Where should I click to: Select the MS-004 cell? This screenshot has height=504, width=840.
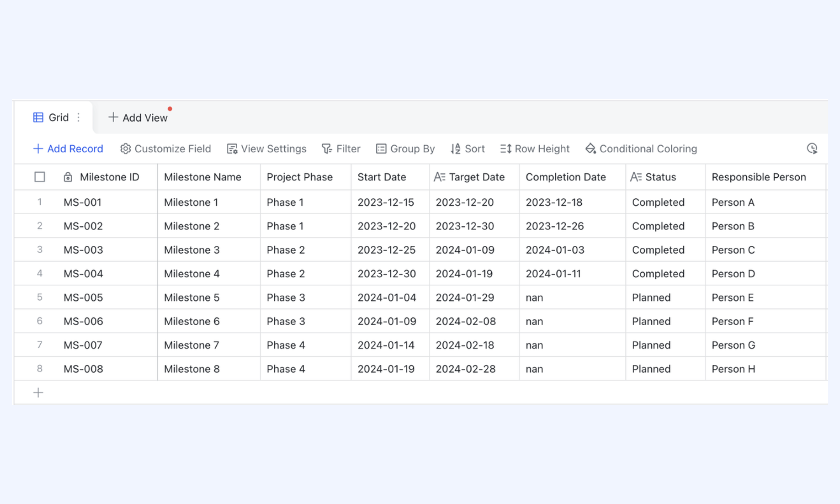coord(107,273)
